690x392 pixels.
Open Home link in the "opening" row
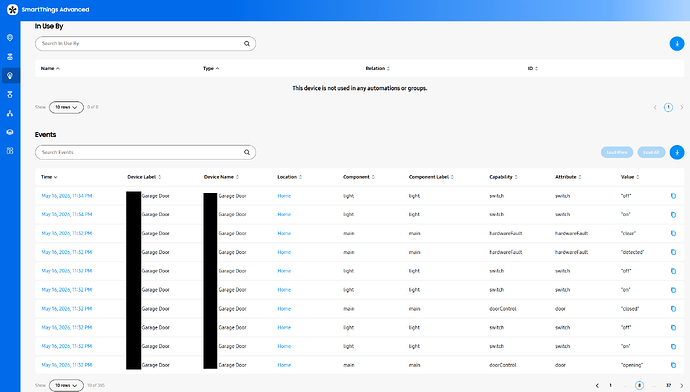tap(284, 365)
